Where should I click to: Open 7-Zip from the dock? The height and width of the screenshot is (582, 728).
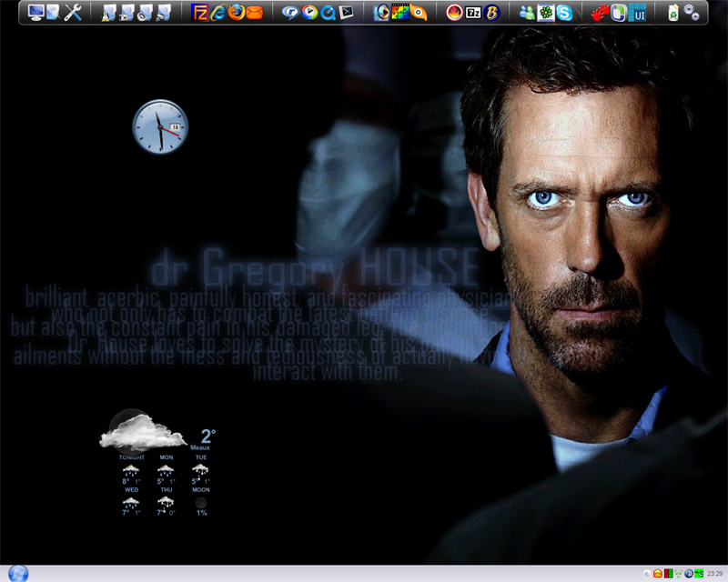pos(473,13)
